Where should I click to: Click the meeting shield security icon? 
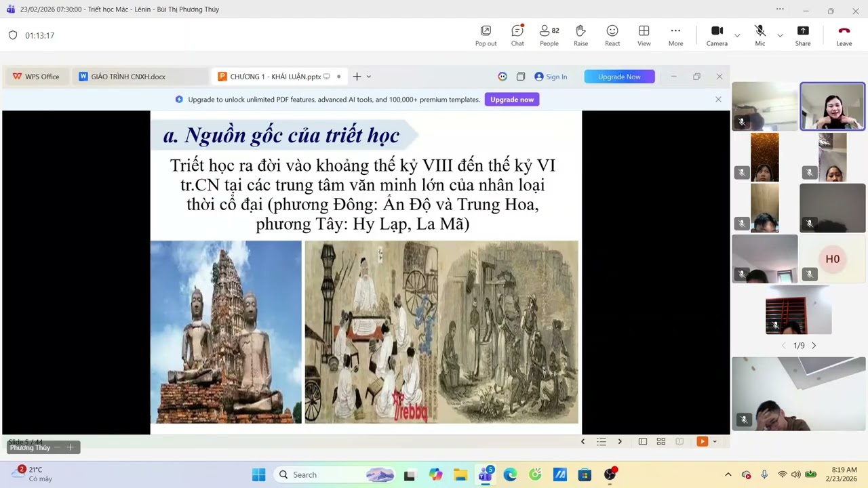pyautogui.click(x=13, y=35)
